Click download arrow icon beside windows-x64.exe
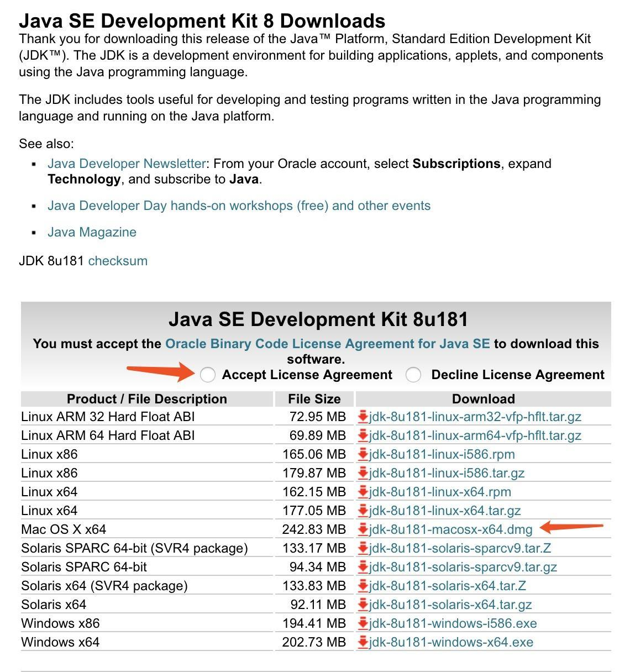This screenshot has height=672, width=630. [363, 642]
